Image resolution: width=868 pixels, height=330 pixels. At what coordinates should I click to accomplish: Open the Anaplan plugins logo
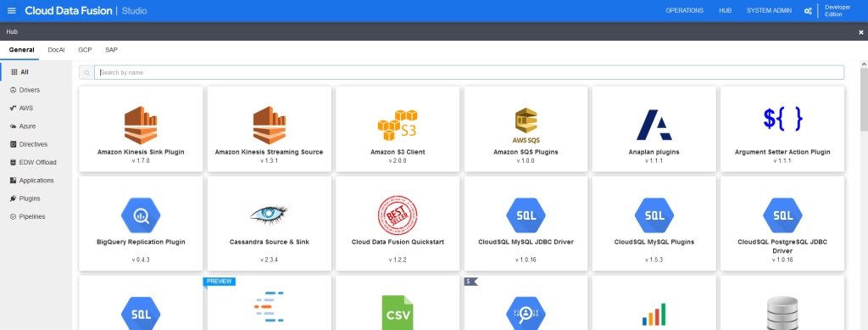click(x=654, y=126)
